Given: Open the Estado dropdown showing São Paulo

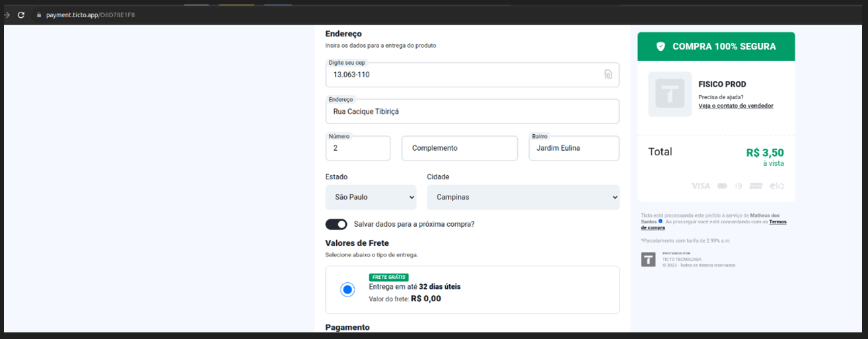Looking at the screenshot, I should click(x=371, y=197).
